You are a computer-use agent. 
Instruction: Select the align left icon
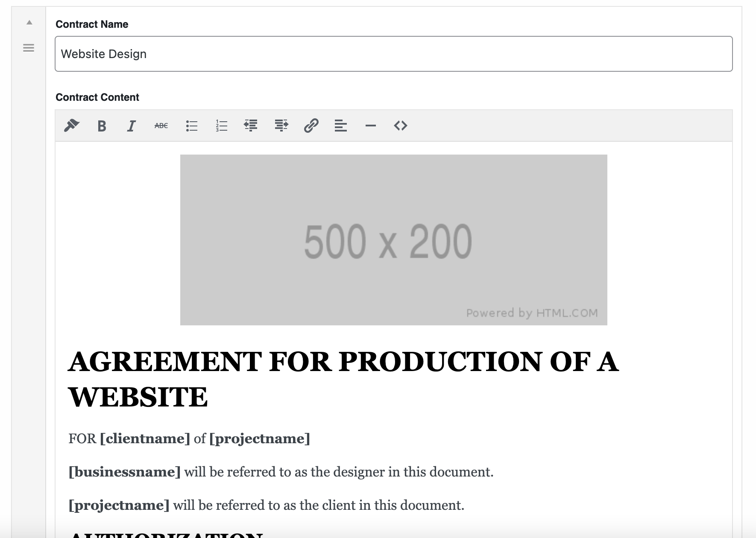[340, 126]
